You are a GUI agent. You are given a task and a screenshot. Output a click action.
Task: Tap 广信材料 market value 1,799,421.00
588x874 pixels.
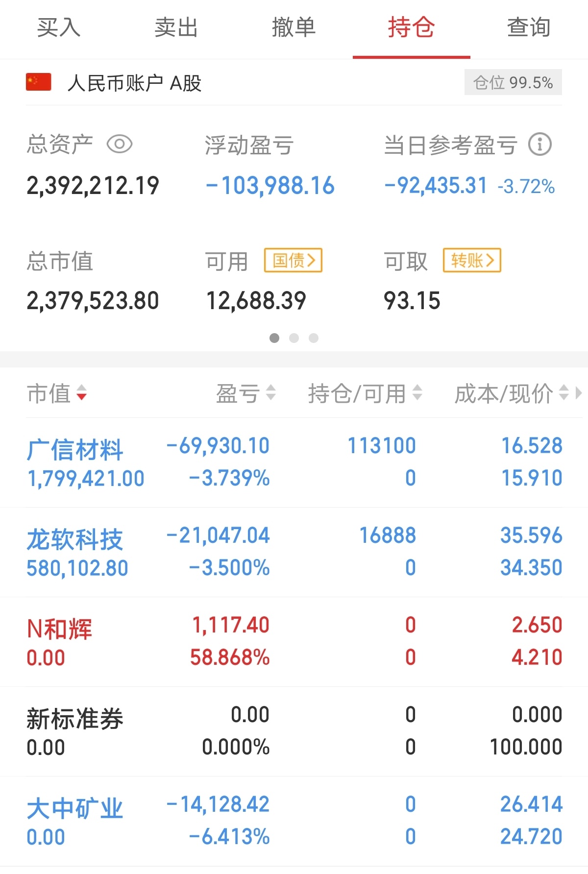(86, 479)
